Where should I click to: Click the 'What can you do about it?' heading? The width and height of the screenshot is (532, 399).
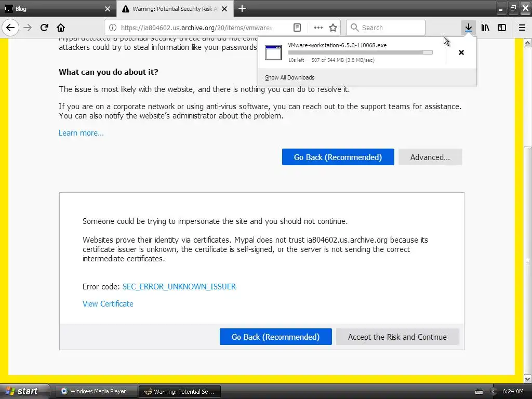109,72
